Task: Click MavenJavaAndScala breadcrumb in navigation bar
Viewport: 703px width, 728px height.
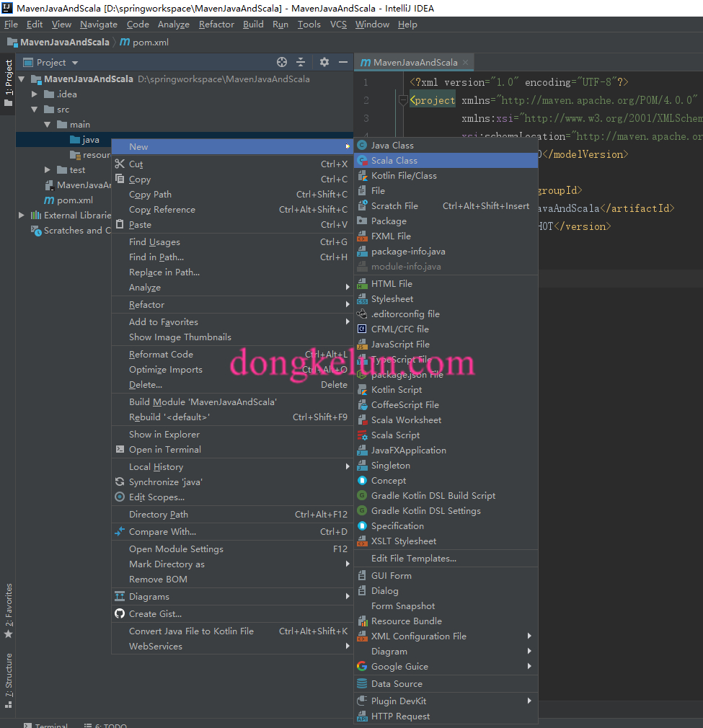Action: (59, 43)
